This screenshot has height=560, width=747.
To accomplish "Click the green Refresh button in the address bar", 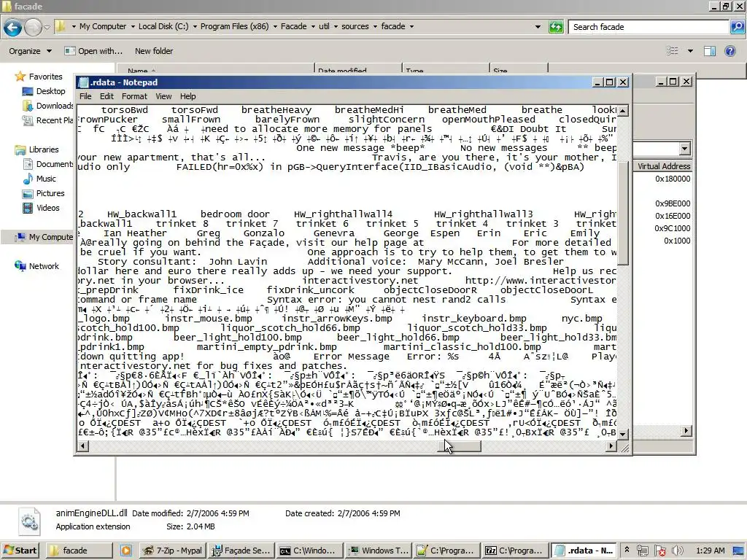I will tap(556, 27).
